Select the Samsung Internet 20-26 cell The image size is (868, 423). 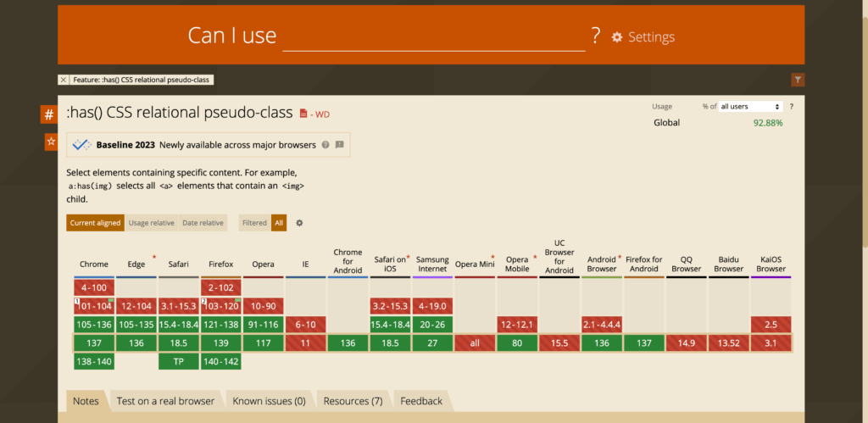tap(432, 325)
